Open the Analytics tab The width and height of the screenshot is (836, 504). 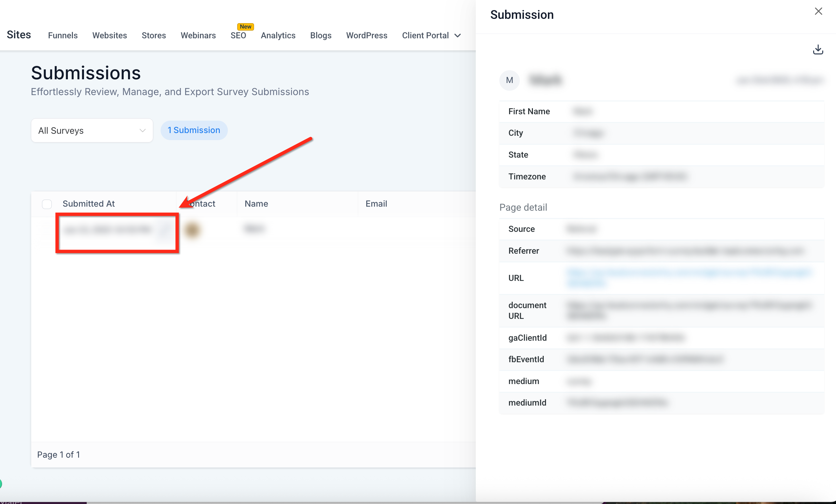tap(278, 35)
